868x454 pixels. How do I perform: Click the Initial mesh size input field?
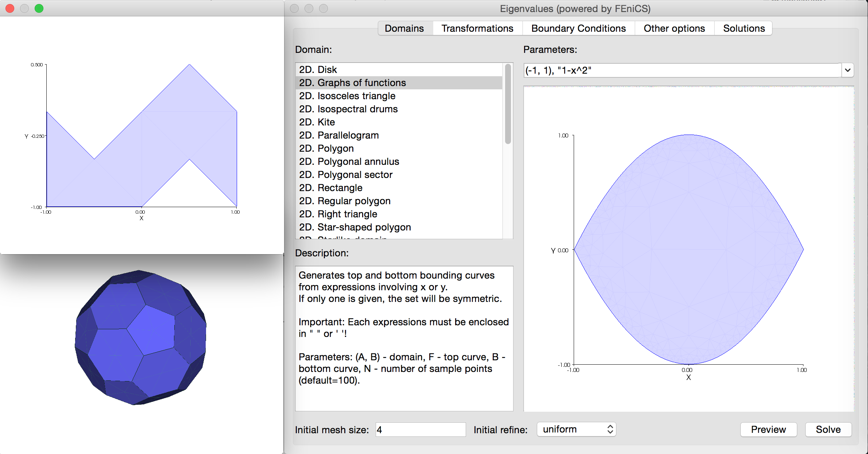[x=420, y=430]
